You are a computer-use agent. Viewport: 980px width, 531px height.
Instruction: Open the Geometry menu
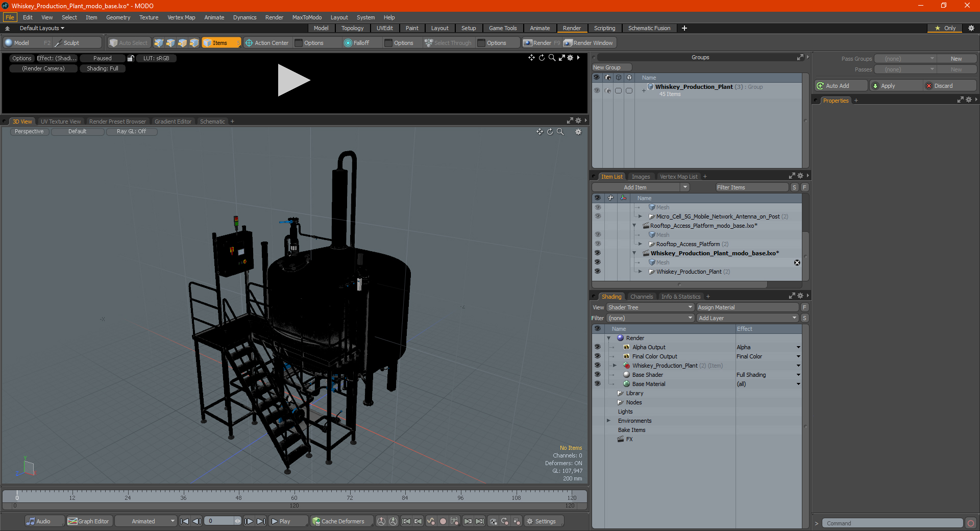pos(118,17)
